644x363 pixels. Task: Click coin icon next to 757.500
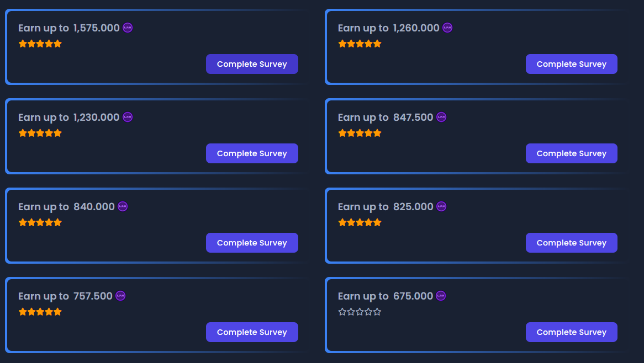click(x=120, y=296)
